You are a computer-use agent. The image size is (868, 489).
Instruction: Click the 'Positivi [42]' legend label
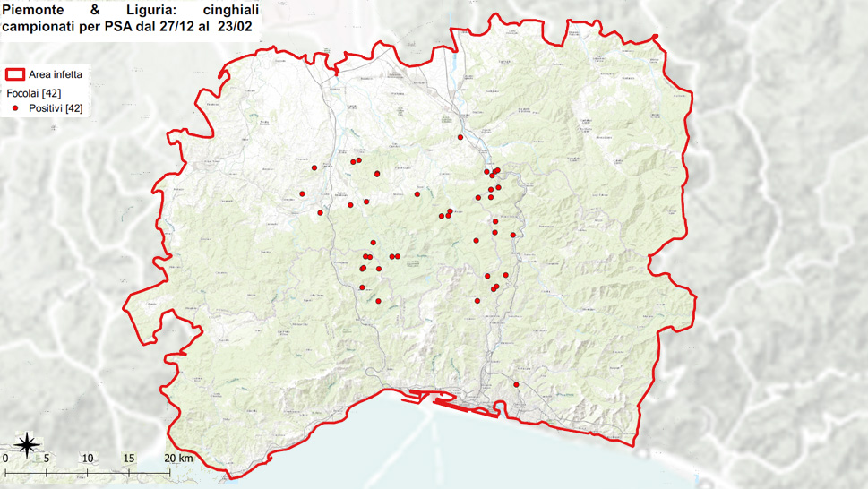click(56, 108)
